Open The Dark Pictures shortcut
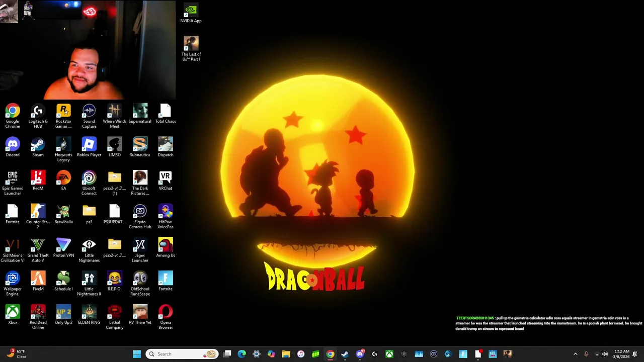Image resolution: width=644 pixels, height=362 pixels. (140, 183)
